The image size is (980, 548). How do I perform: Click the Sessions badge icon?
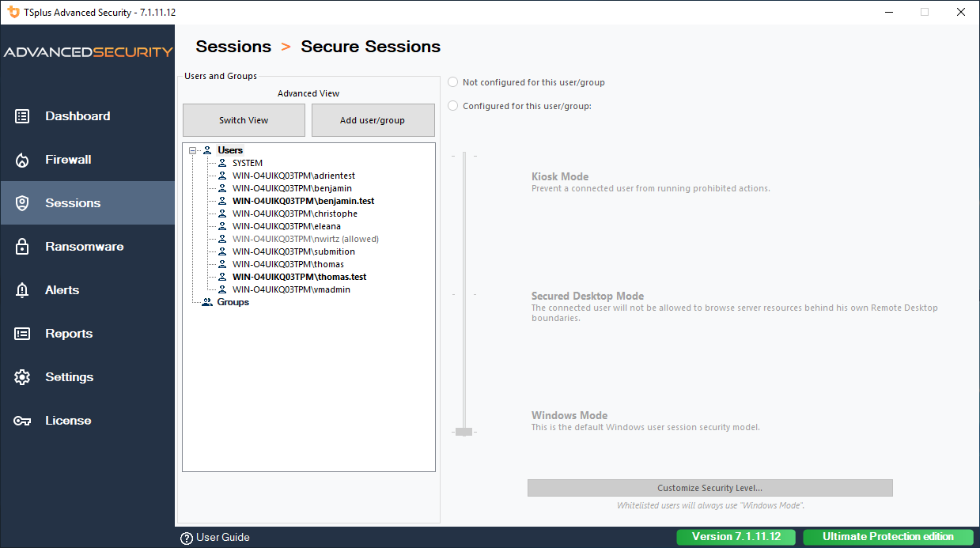click(21, 202)
